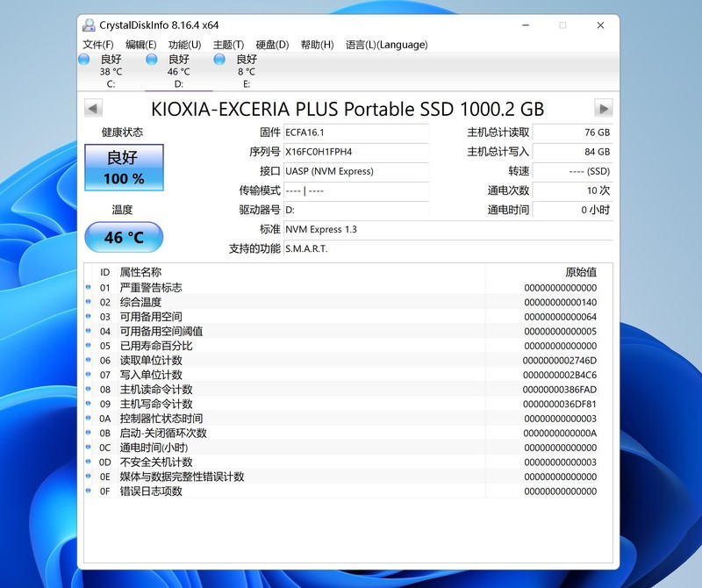
Task: Open the 帮助 help menu
Action: 315,44
